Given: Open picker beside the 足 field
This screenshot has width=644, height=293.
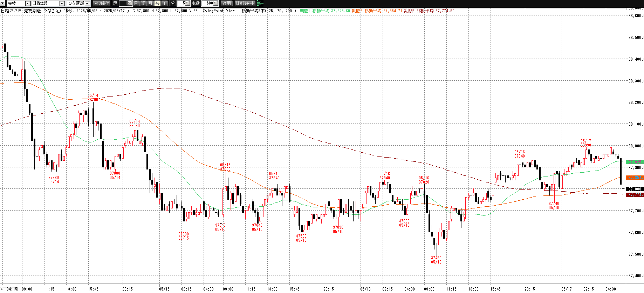Looking at the screenshot, I should pos(129,4).
